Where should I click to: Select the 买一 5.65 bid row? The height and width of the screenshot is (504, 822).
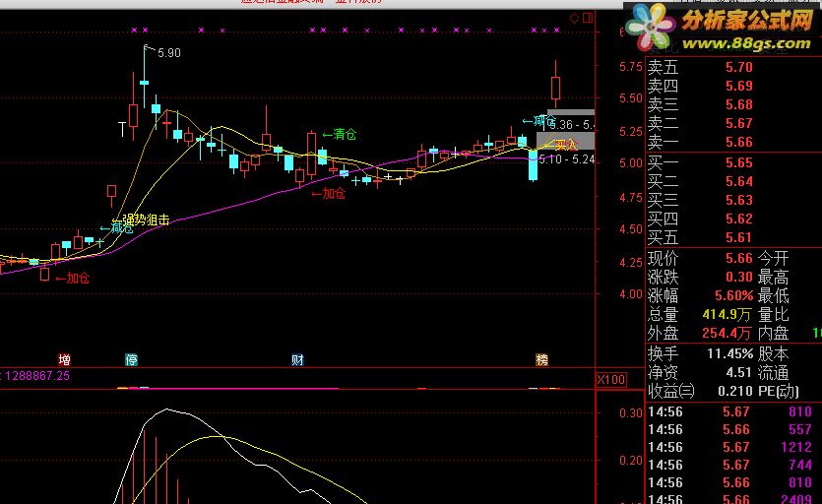tap(734, 162)
